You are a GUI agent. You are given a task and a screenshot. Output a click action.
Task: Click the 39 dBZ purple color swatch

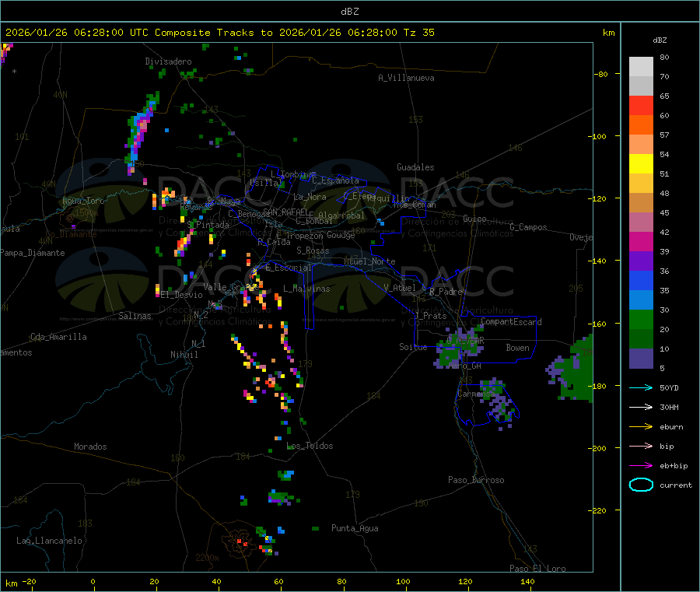pyautogui.click(x=641, y=261)
